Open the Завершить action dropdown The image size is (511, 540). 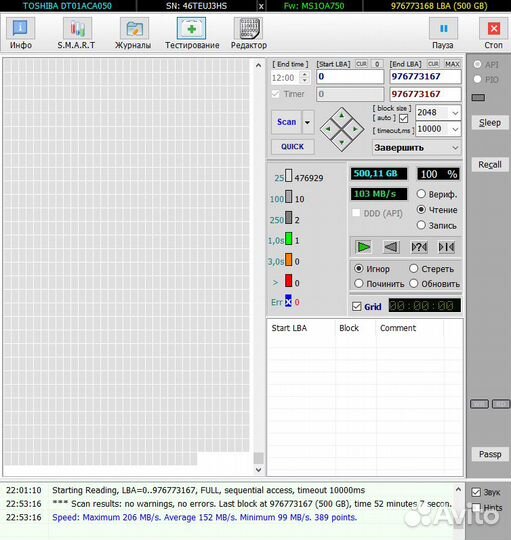tap(417, 148)
